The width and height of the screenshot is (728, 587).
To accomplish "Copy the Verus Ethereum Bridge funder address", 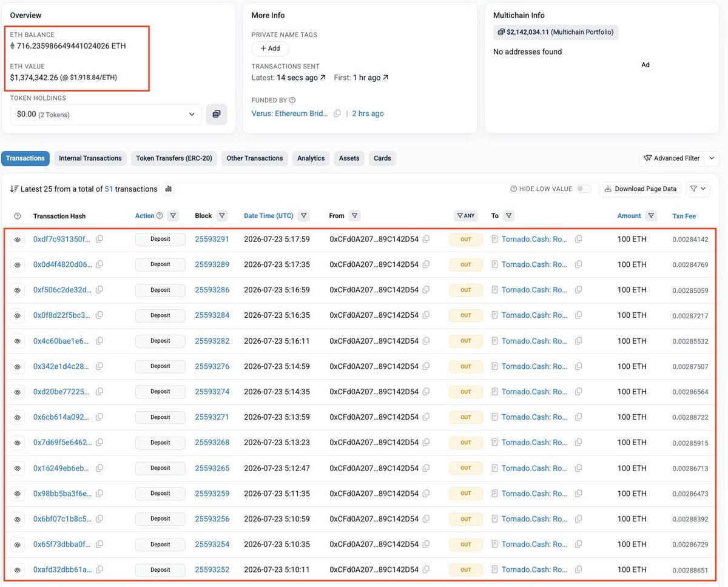I will coord(337,113).
